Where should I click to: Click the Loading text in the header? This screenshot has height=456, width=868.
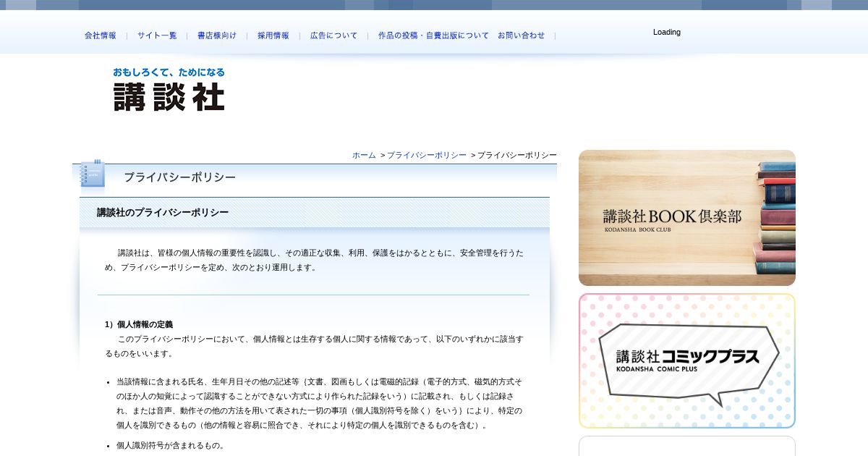[667, 32]
